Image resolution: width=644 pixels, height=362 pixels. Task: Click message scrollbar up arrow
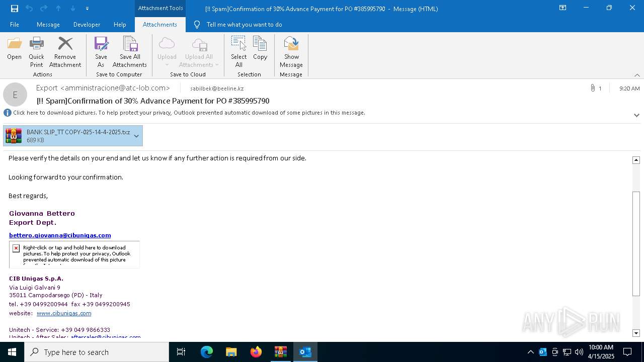[x=636, y=160]
